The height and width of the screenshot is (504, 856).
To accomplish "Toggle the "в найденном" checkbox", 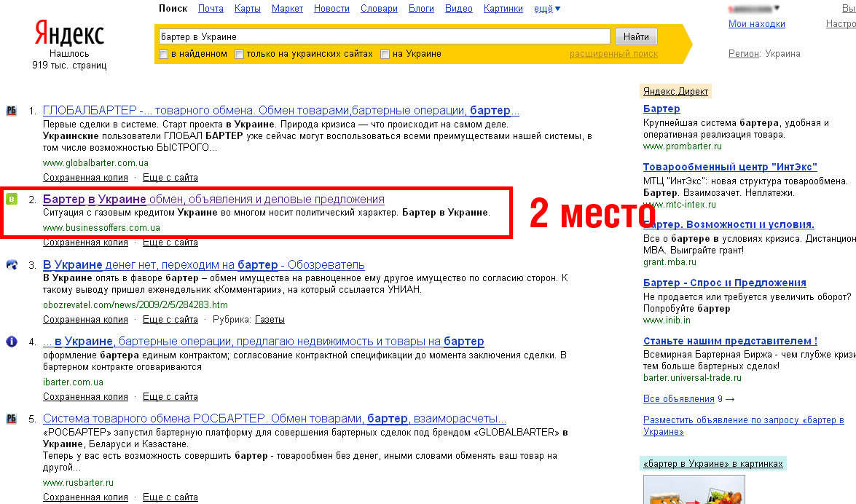I will coord(164,54).
